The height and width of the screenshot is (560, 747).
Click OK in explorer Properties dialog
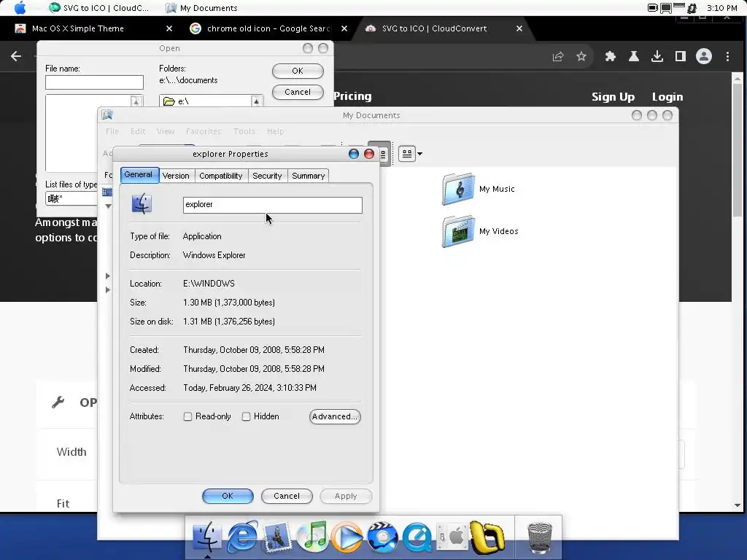[228, 496]
